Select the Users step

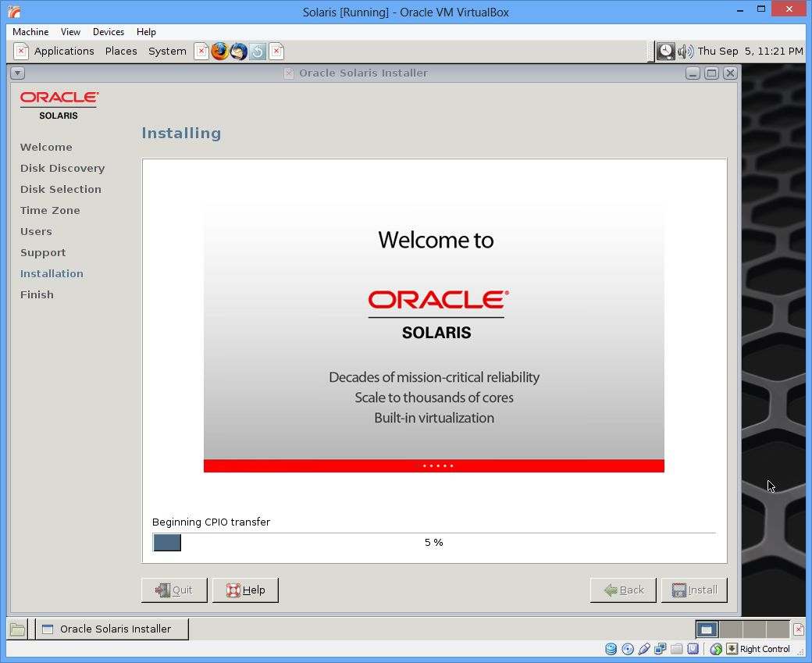tap(36, 231)
